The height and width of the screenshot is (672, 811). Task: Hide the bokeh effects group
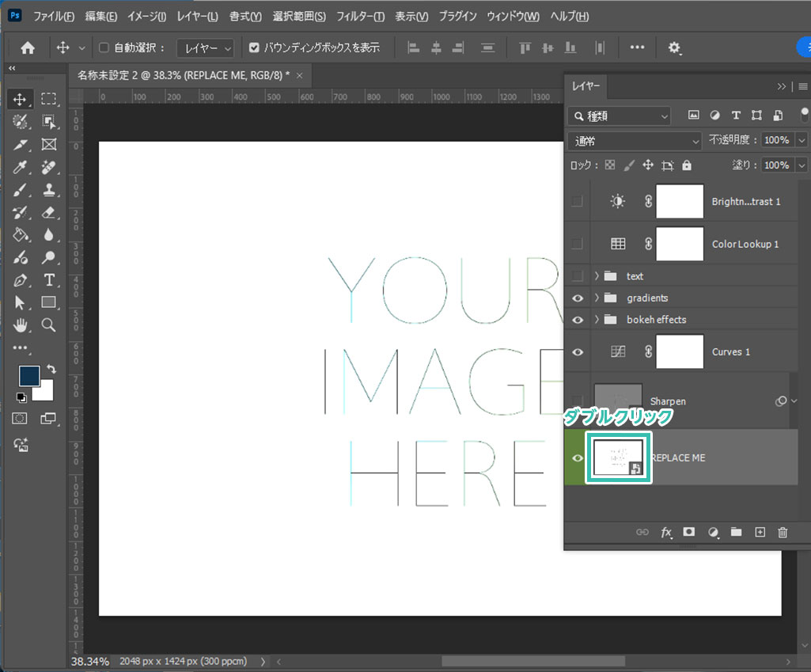578,320
